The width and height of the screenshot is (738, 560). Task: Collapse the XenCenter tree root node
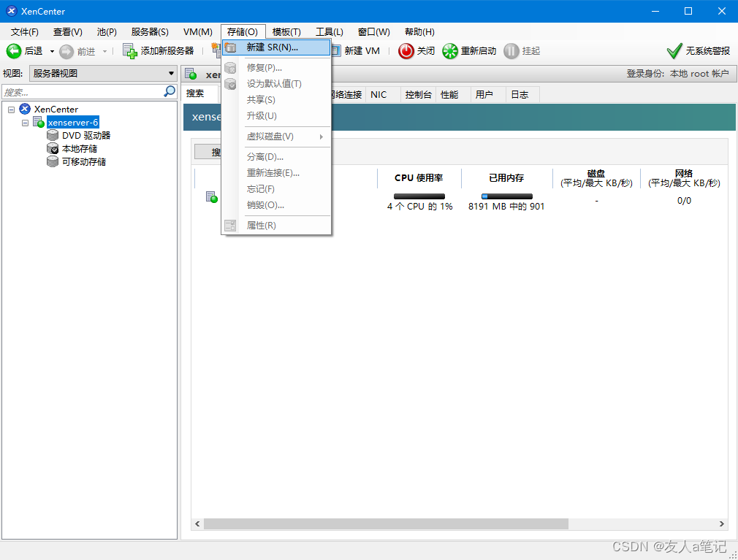tap(11, 110)
